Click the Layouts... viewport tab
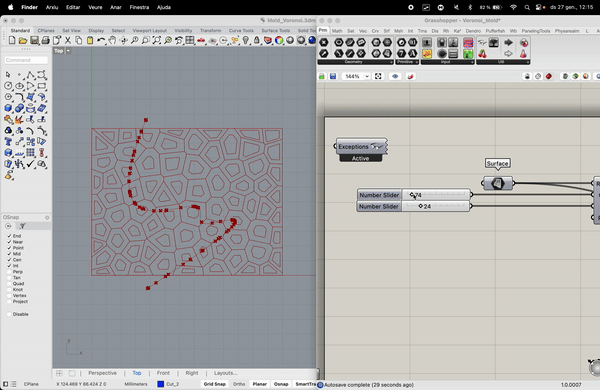This screenshot has width=600, height=390. click(x=225, y=373)
